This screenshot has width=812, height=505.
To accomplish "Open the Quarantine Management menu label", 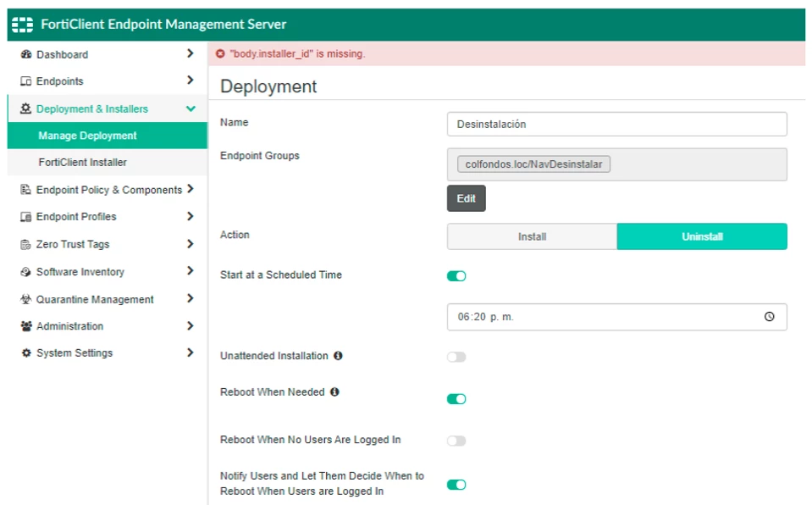I will pyautogui.click(x=95, y=299).
